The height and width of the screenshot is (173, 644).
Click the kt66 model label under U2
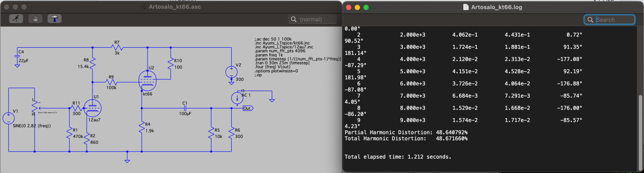pyautogui.click(x=147, y=94)
